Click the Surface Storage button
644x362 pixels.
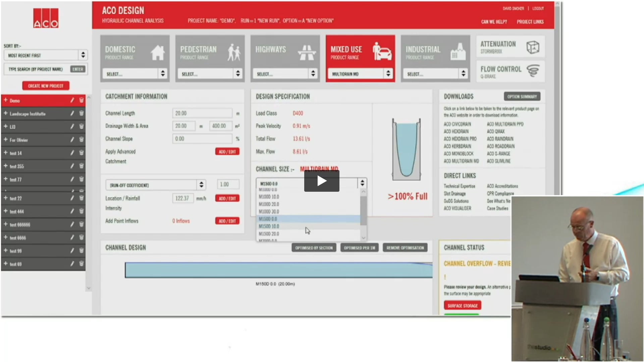463,305
